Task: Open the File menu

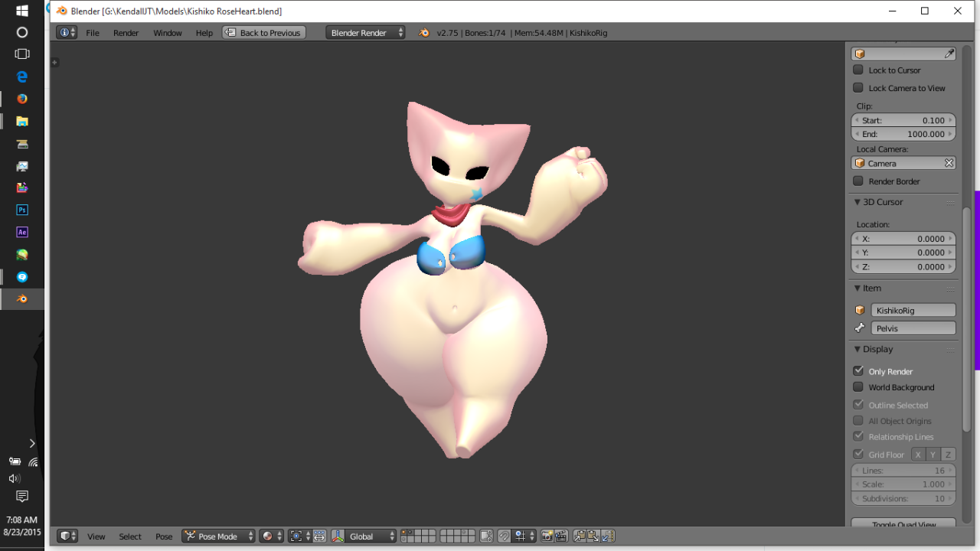Action: 93,33
